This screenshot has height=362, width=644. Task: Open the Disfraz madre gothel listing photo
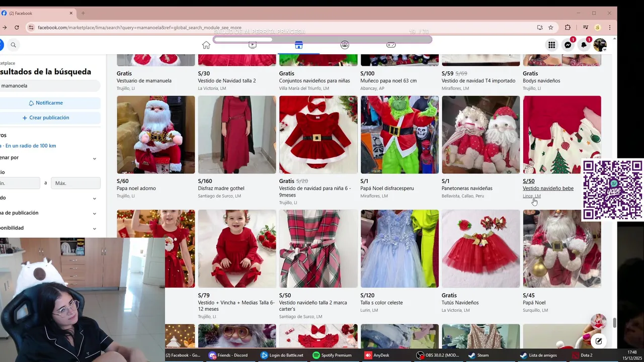pos(237,135)
